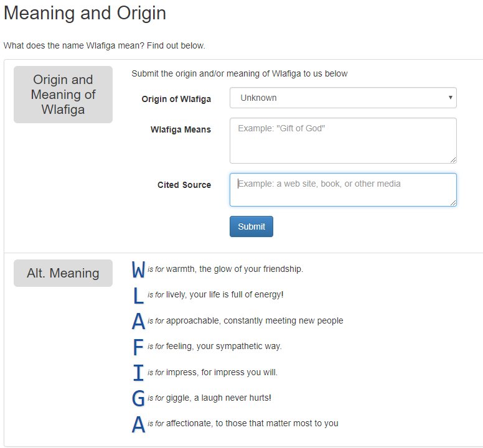Select the "Origin and Meaning of Wlafiga" badge
The image size is (483, 448).
[x=63, y=95]
